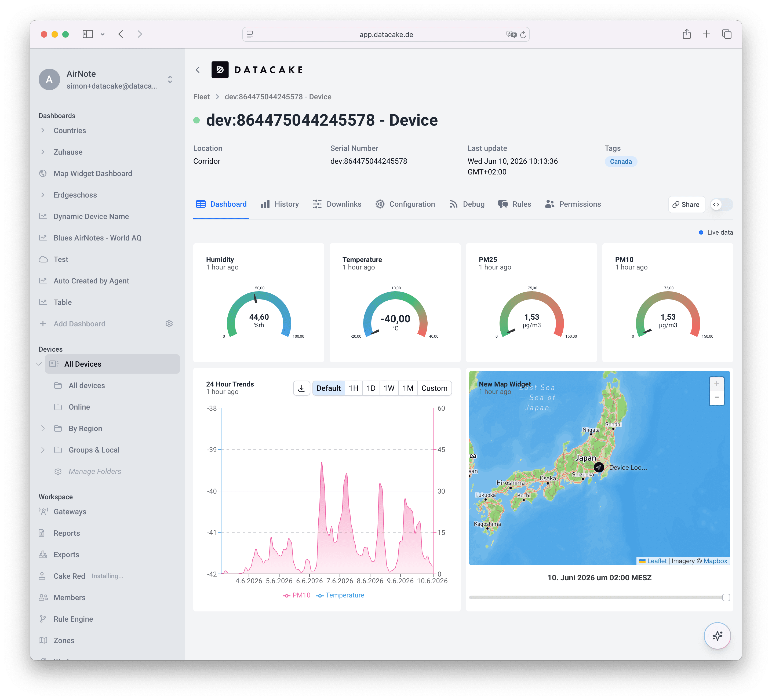Click the Datacake back chevron beside logo

[198, 70]
